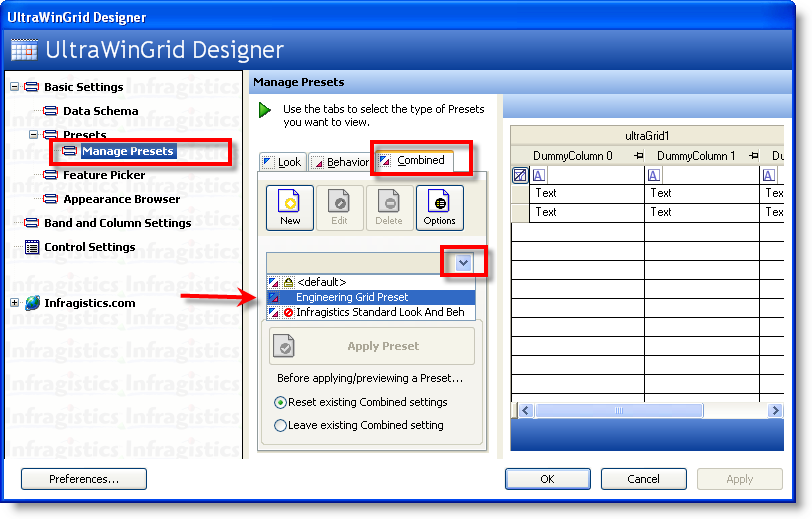Click the Manage Presets node icon
The width and height of the screenshot is (812, 519).
69,151
